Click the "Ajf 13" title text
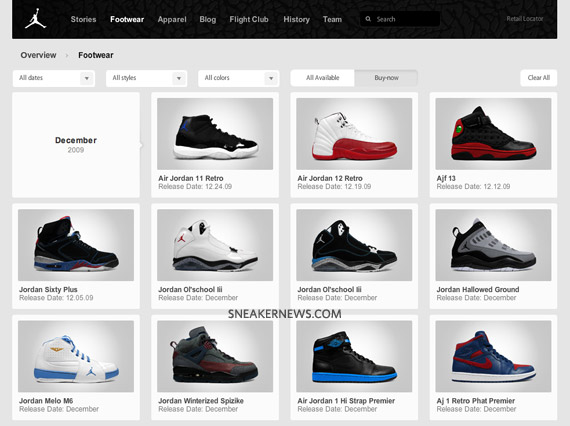This screenshot has width=570, height=426. click(446, 178)
